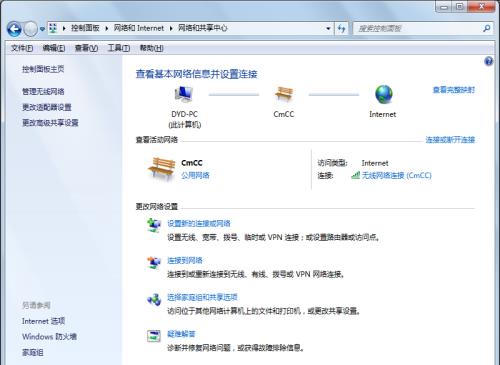Expand the chevron before 网络和共享中心
The width and height of the screenshot is (500, 365).
coord(171,28)
